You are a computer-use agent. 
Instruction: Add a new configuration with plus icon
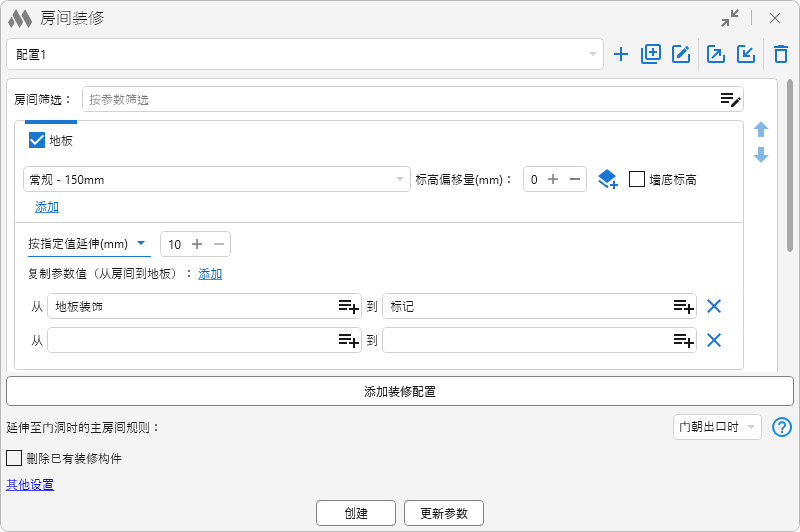coord(621,55)
